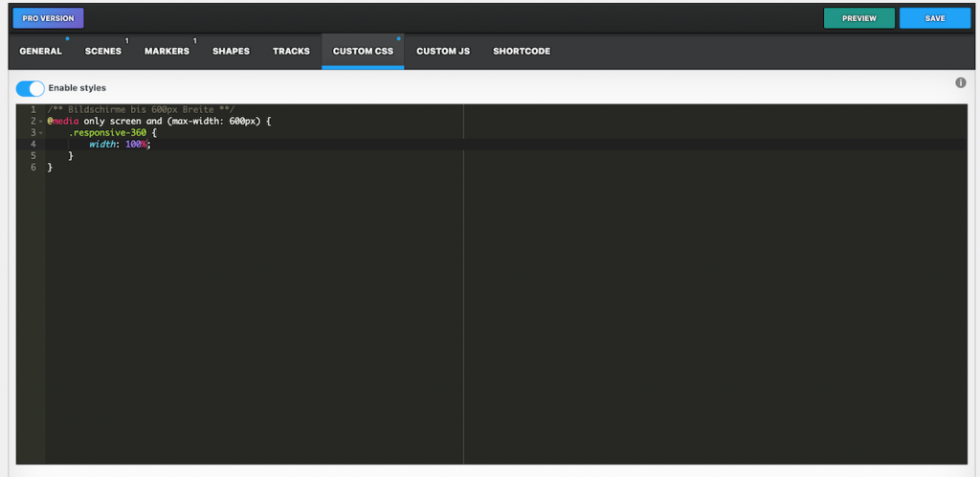Image resolution: width=980 pixels, height=477 pixels.
Task: Click the 'Enable styles' label
Action: [x=77, y=88]
